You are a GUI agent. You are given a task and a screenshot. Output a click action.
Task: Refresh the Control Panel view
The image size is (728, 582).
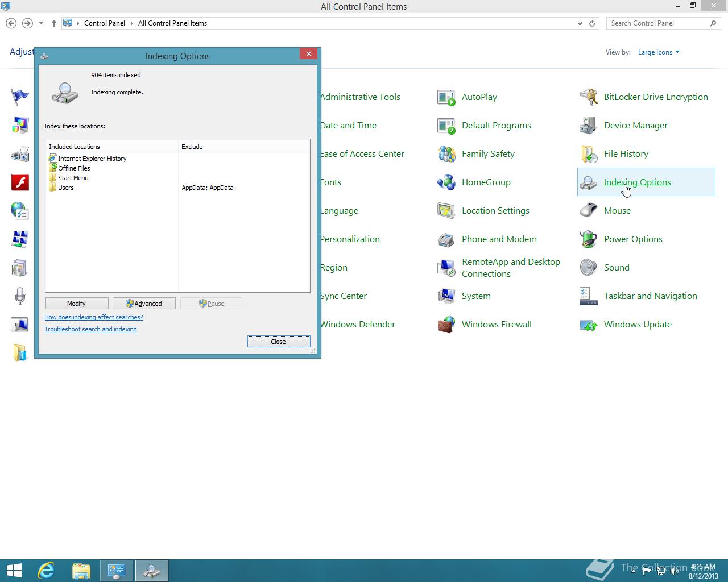pos(592,23)
